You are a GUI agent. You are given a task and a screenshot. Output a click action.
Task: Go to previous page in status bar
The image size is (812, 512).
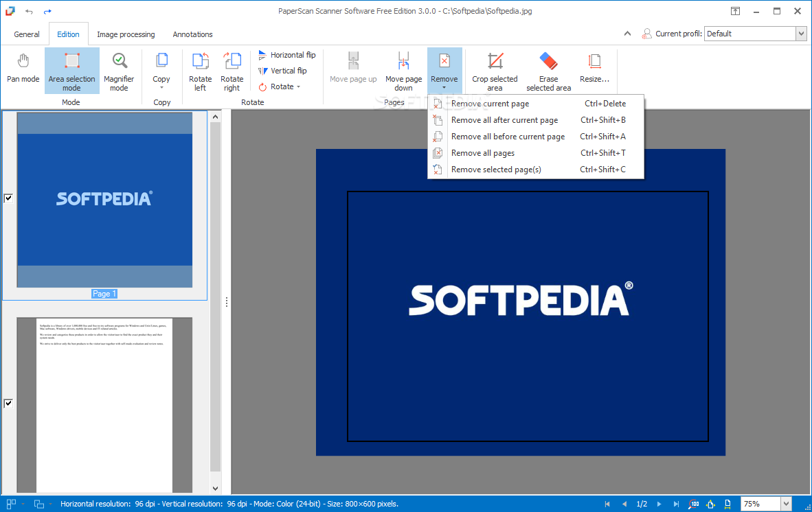click(x=624, y=504)
